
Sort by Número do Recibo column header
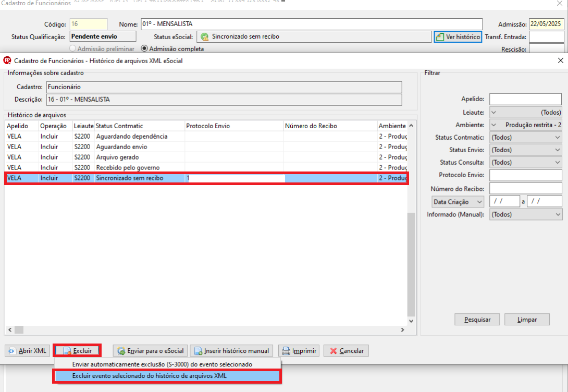pos(330,126)
